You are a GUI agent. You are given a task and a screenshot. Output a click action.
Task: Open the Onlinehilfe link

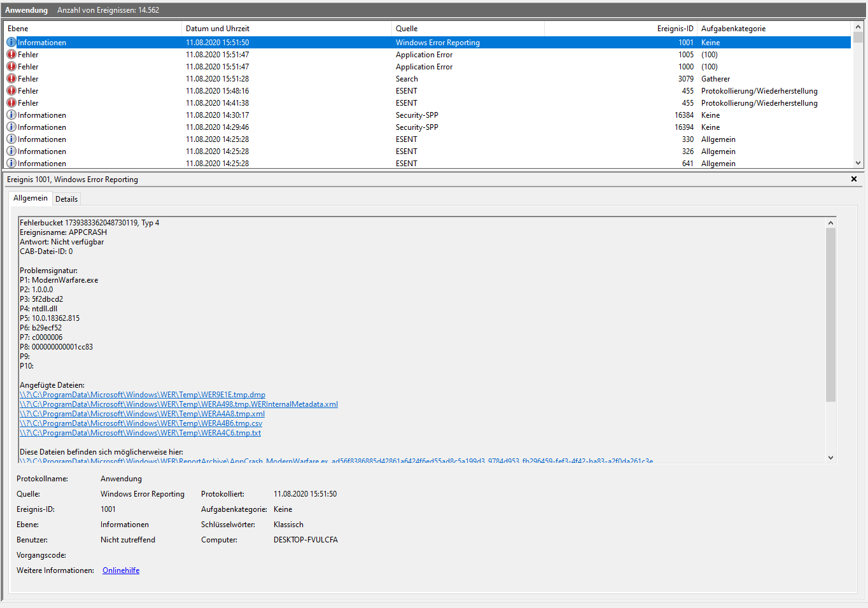point(121,570)
